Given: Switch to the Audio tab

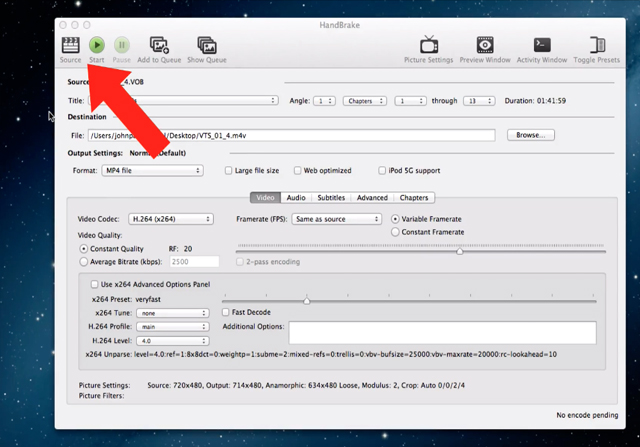Looking at the screenshot, I should [296, 198].
